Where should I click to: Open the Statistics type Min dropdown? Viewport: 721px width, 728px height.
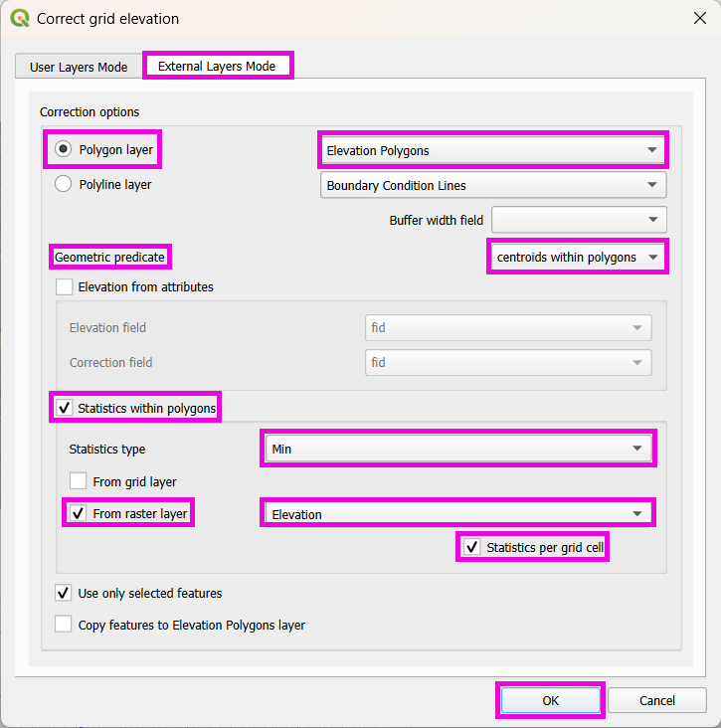[456, 449]
